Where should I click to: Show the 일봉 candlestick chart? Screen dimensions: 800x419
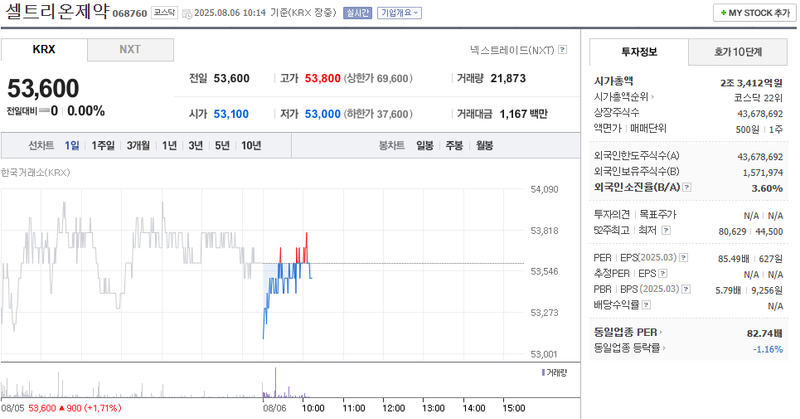point(425,145)
